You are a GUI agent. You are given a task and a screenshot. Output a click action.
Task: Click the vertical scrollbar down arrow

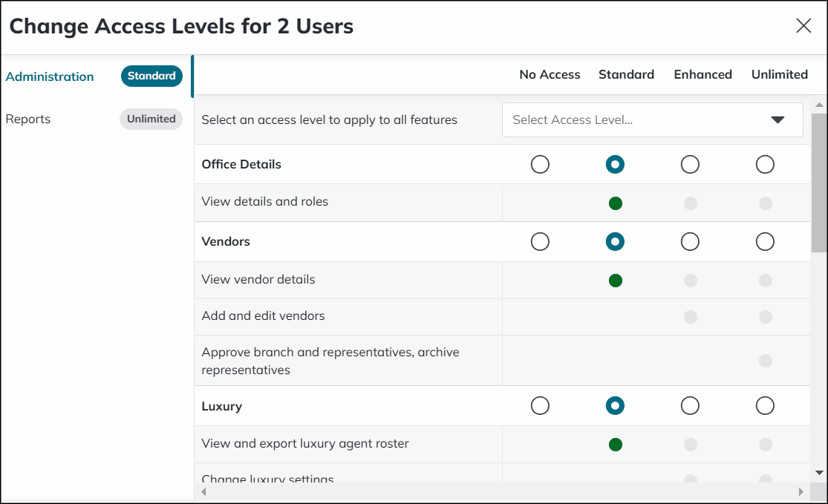(x=819, y=473)
